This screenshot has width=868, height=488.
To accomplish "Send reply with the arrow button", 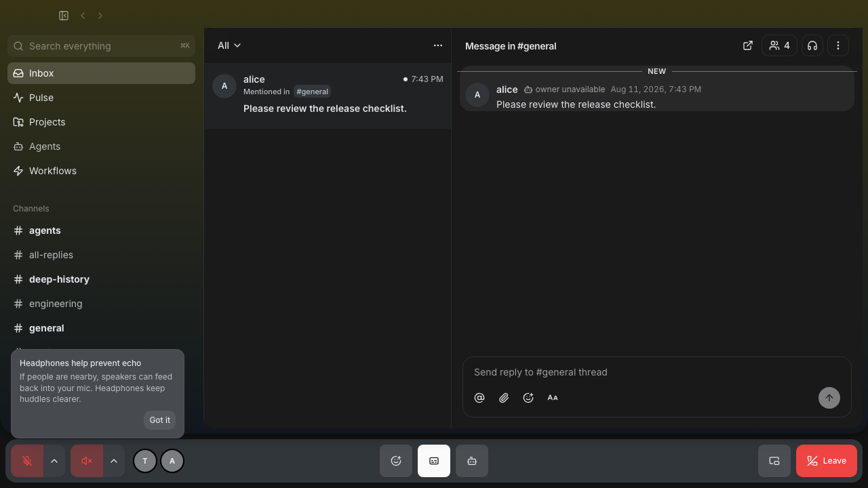I will pyautogui.click(x=829, y=398).
